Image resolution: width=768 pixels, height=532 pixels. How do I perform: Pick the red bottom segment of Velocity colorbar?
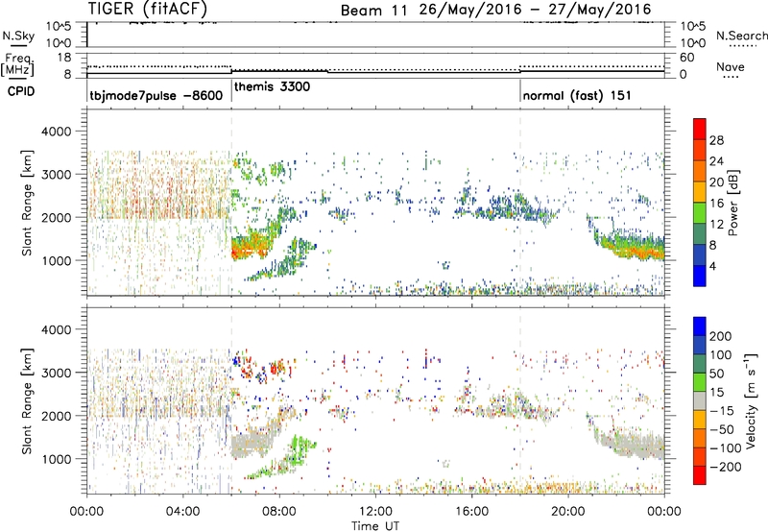click(700, 475)
